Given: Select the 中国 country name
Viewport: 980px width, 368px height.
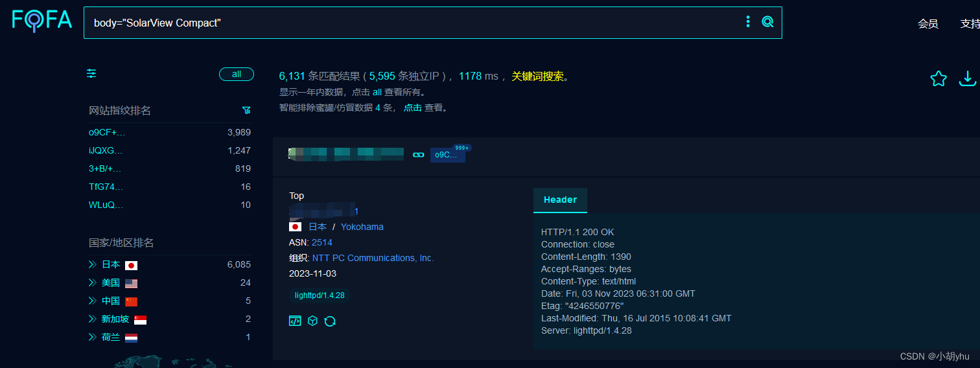Looking at the screenshot, I should (111, 301).
